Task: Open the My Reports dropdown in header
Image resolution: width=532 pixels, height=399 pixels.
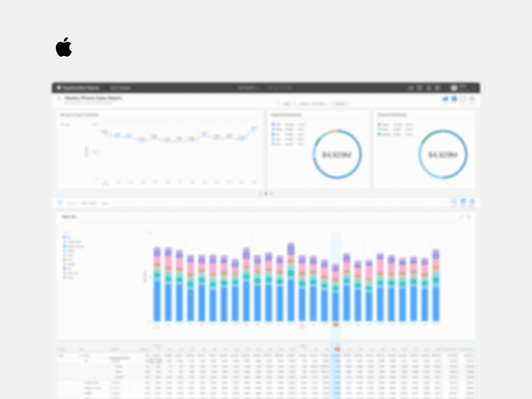Action: pyautogui.click(x=248, y=88)
